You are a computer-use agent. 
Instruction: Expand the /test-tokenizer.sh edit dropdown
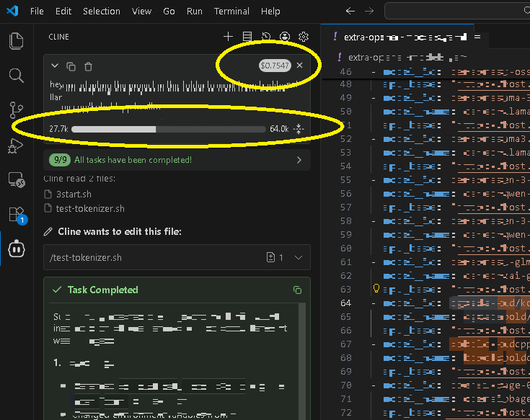(x=299, y=257)
